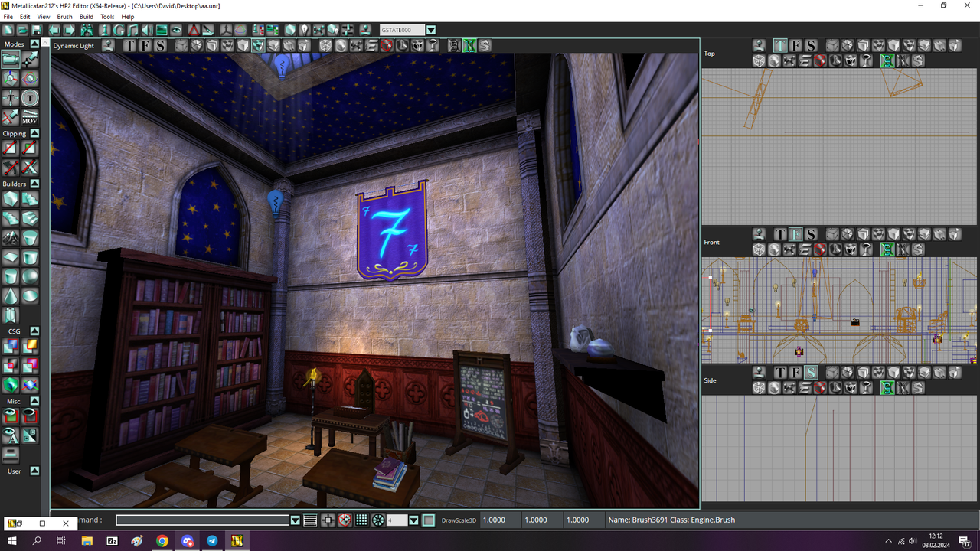980x551 pixels.
Task: Open the Help menu
Action: pyautogui.click(x=128, y=16)
